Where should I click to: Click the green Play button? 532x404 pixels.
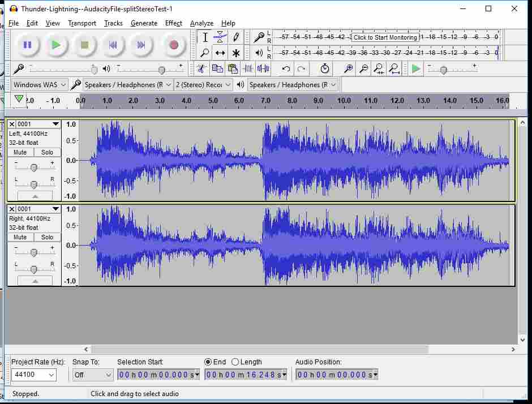tap(56, 45)
